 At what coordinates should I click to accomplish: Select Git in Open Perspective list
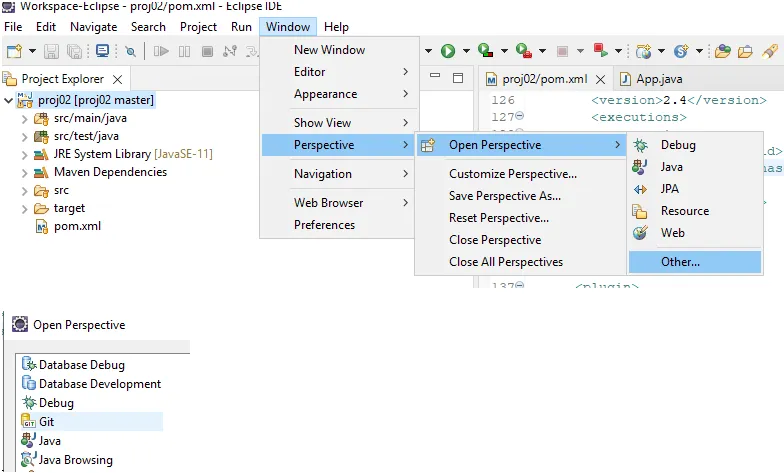(92, 422)
